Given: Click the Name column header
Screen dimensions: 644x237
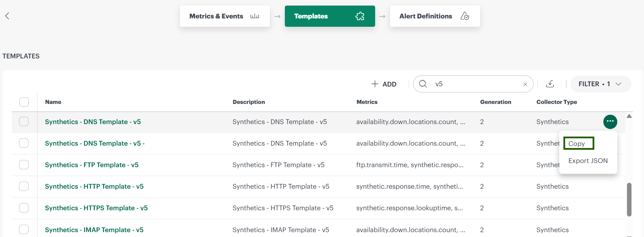Looking at the screenshot, I should (53, 102).
